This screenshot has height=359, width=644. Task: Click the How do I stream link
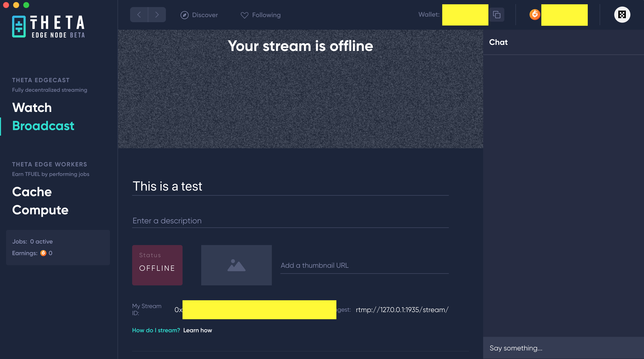tap(156, 330)
